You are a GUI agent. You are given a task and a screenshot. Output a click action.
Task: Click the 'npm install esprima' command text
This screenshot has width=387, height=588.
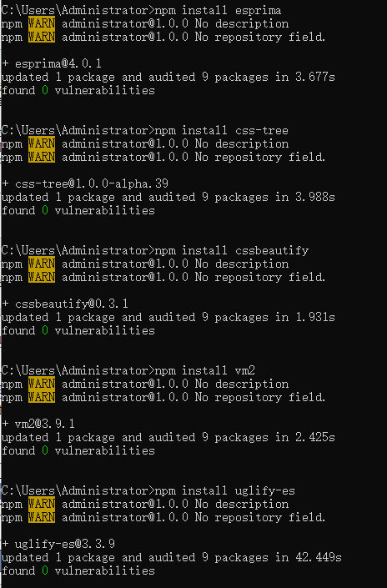(218, 10)
